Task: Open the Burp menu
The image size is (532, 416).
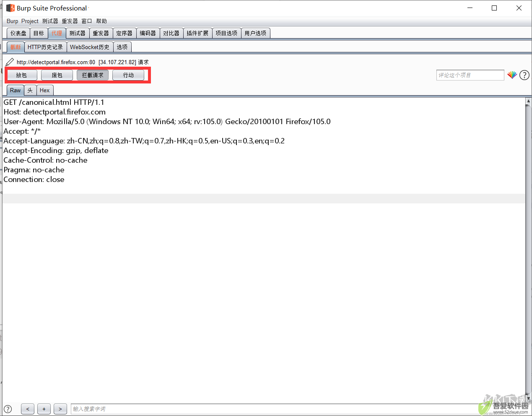Action: point(12,21)
